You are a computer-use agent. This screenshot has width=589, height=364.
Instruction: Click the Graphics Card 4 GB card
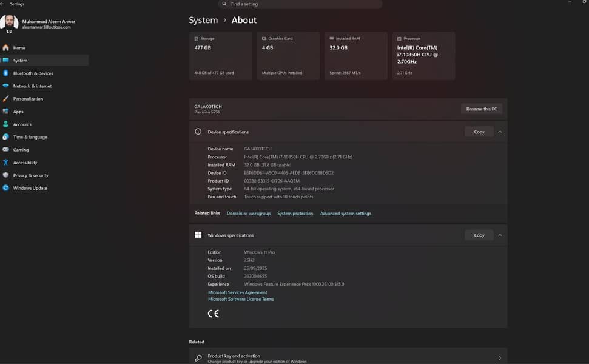click(x=289, y=56)
